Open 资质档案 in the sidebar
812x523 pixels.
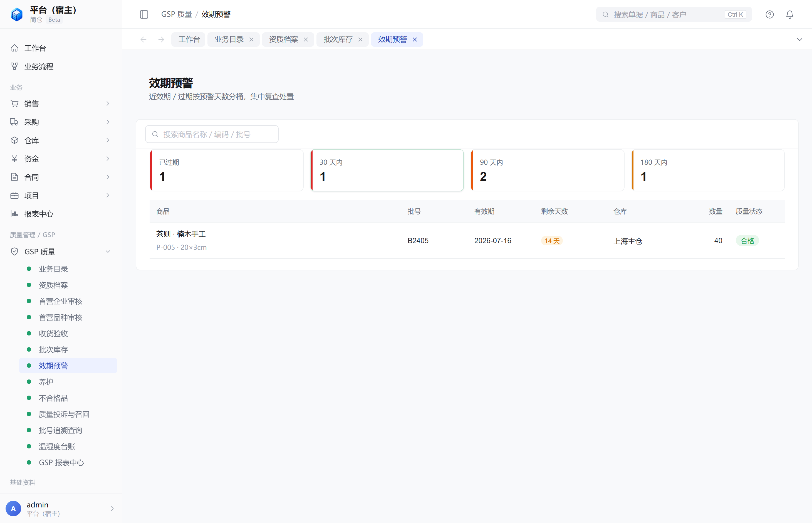(68, 285)
